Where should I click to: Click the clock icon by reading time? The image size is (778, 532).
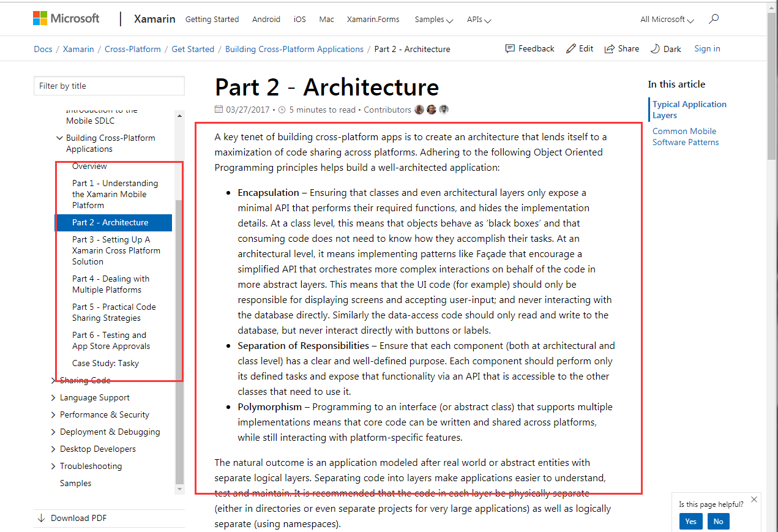coord(282,110)
